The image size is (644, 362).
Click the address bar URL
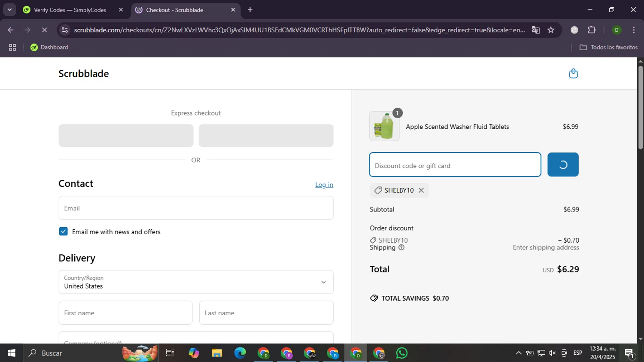(x=299, y=30)
